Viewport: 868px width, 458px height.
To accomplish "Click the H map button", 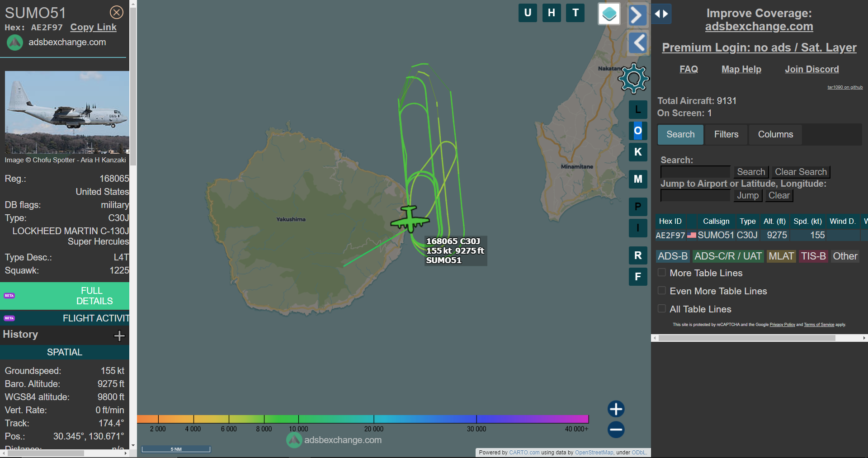I will [x=552, y=13].
